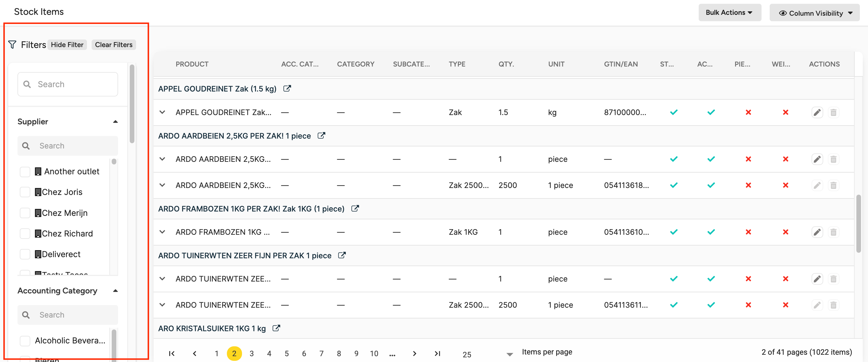868x362 pixels.
Task: Click the Supplier list scrollbar
Action: (114, 162)
